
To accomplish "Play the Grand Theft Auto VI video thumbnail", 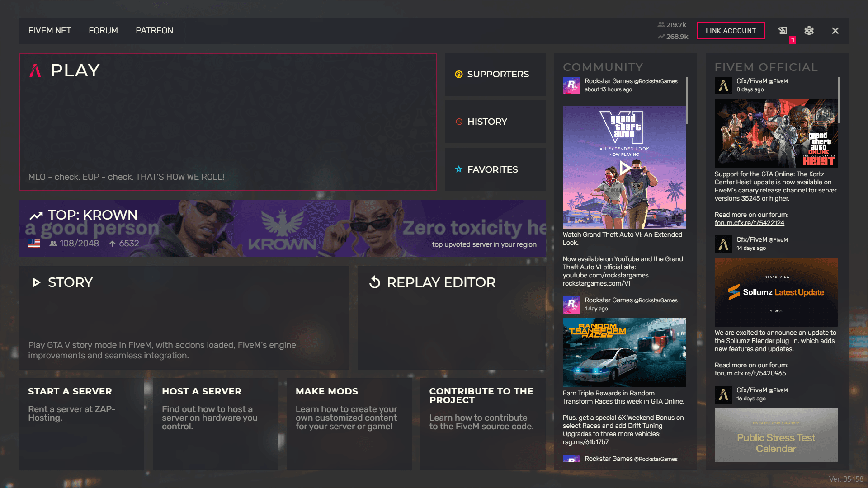I will [624, 167].
